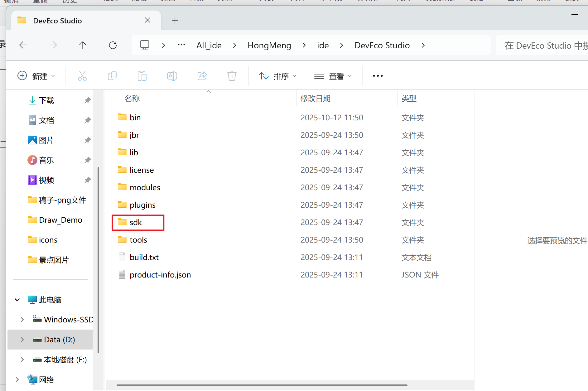This screenshot has height=391, width=588.
Task: Navigate to HongMeng in breadcrumb
Action: coord(269,45)
